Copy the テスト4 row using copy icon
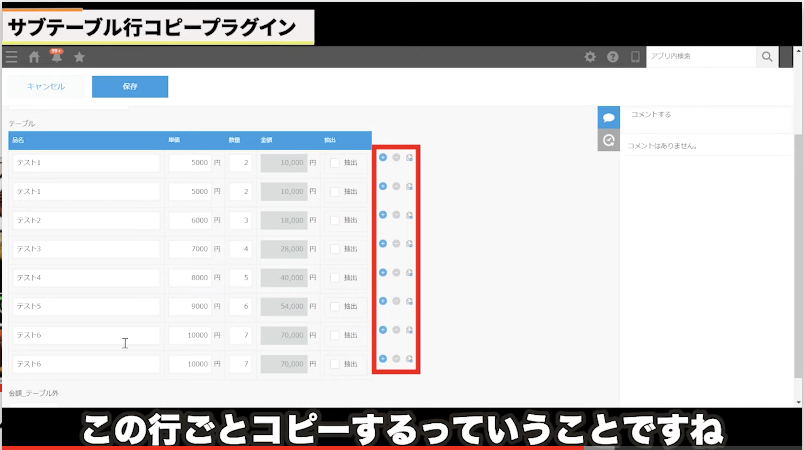The image size is (804, 450). coord(409,272)
